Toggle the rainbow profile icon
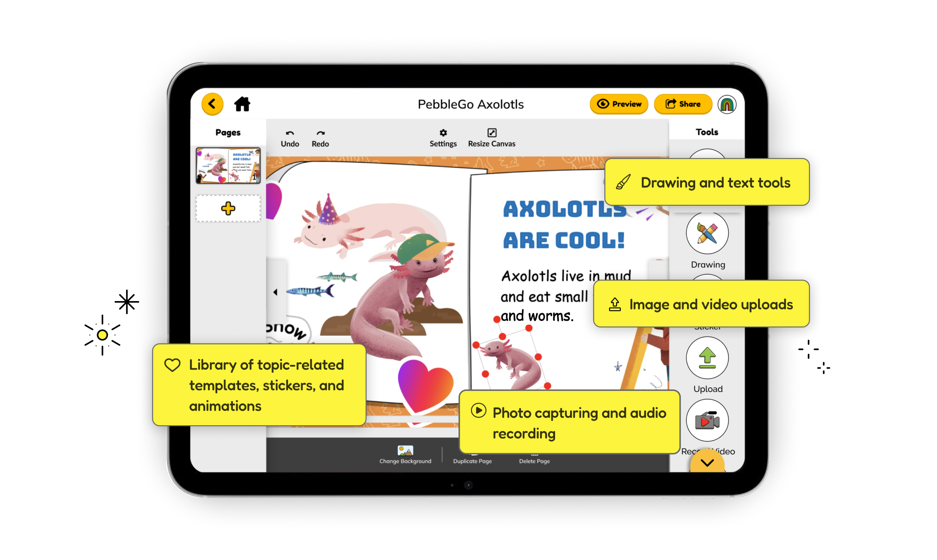 tap(726, 104)
